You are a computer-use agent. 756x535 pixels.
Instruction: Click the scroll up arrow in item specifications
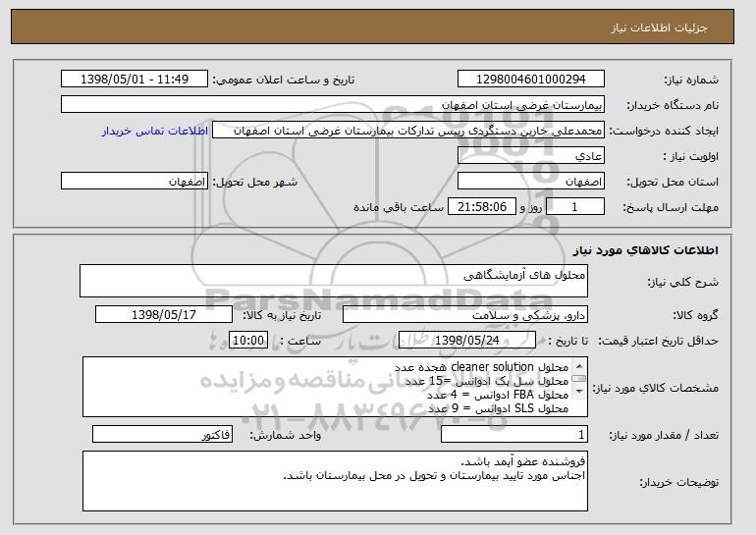579,366
